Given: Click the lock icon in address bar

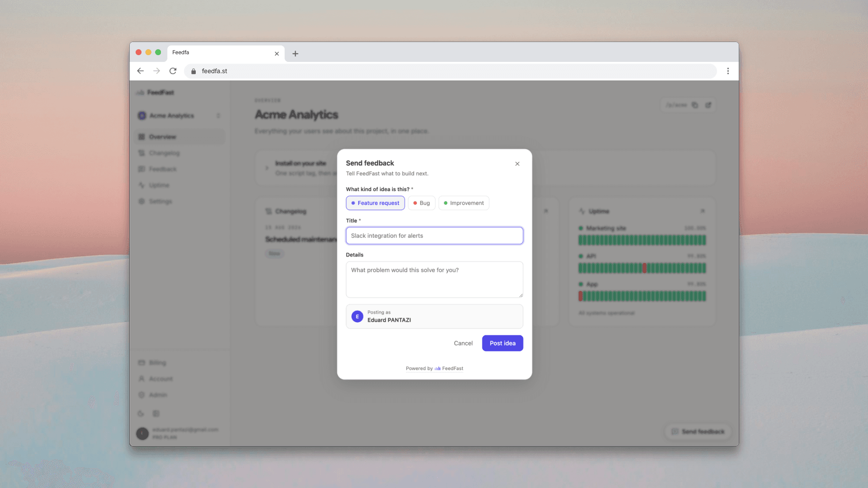Looking at the screenshot, I should tap(193, 71).
